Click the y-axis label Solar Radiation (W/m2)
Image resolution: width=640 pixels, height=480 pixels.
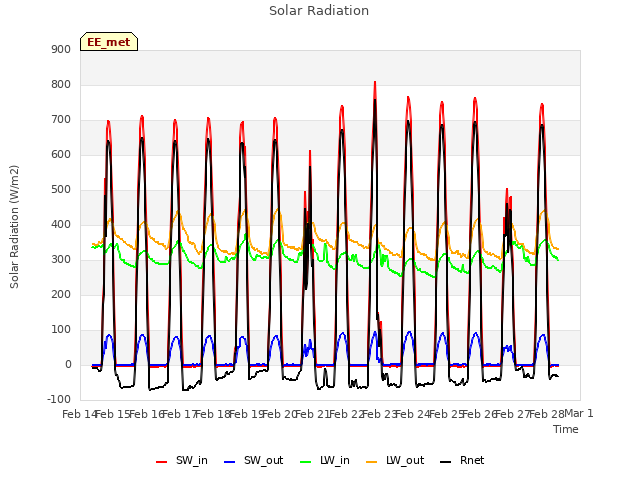point(14,227)
